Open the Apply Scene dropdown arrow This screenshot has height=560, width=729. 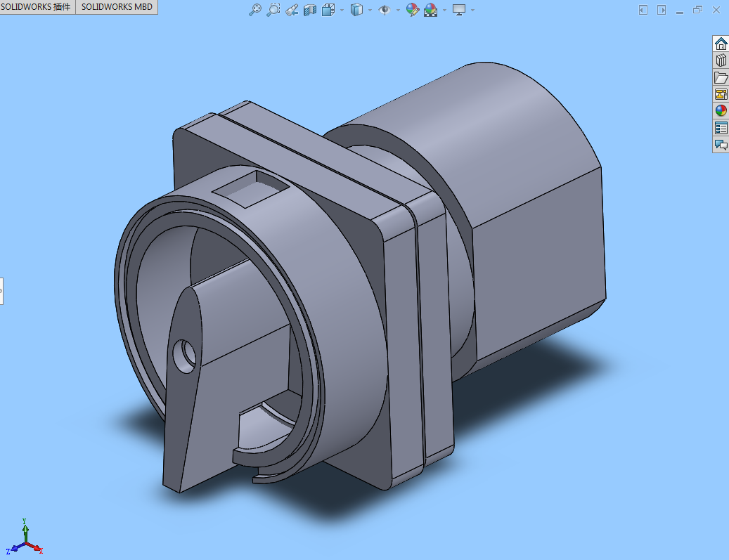(444, 11)
